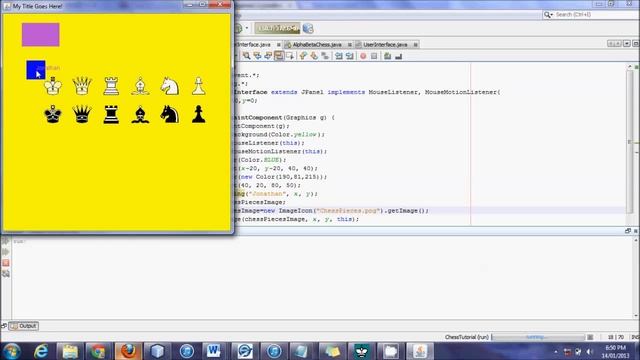Screen dimensions: 640x360
Task: Open Internet Explorer from the taskbar
Action: point(41,351)
